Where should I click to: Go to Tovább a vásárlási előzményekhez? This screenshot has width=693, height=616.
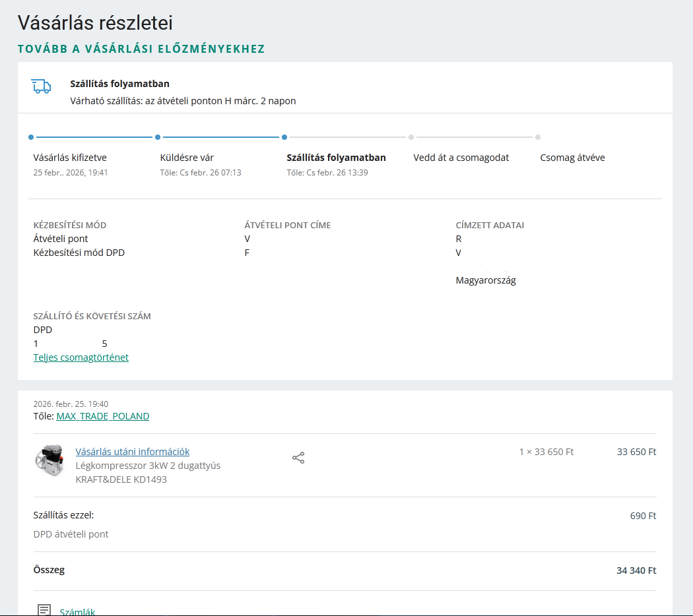141,49
